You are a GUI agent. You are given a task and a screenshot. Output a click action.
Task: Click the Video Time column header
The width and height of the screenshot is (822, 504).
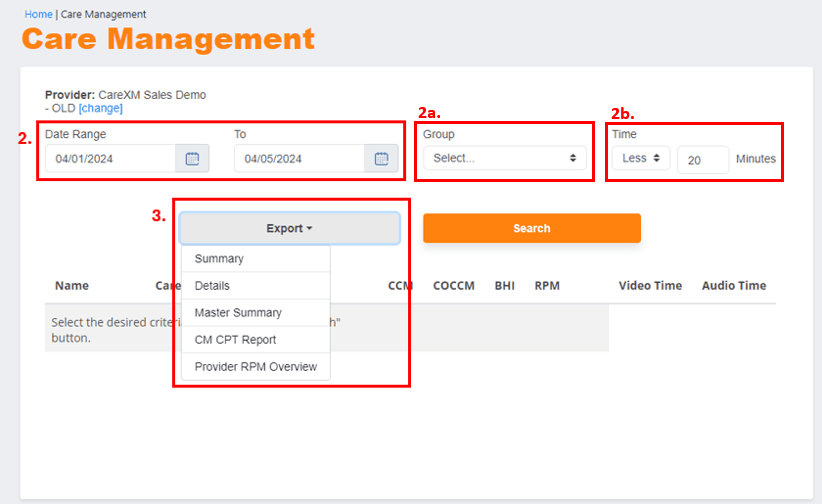pos(650,286)
